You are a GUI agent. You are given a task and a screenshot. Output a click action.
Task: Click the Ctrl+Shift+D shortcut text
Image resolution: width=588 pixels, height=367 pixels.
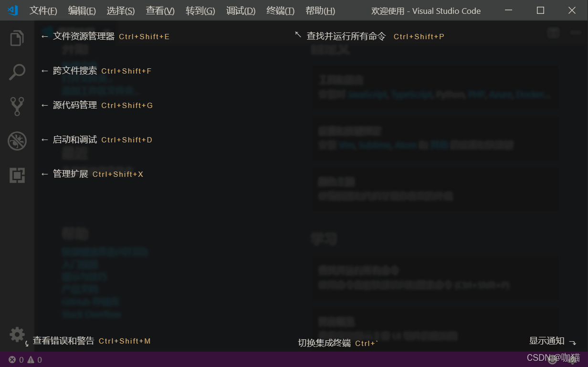(x=127, y=140)
